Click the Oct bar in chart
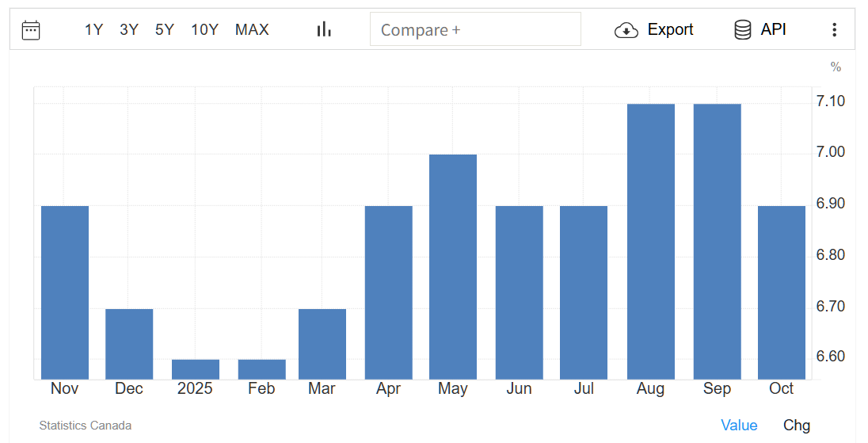 [x=781, y=292]
